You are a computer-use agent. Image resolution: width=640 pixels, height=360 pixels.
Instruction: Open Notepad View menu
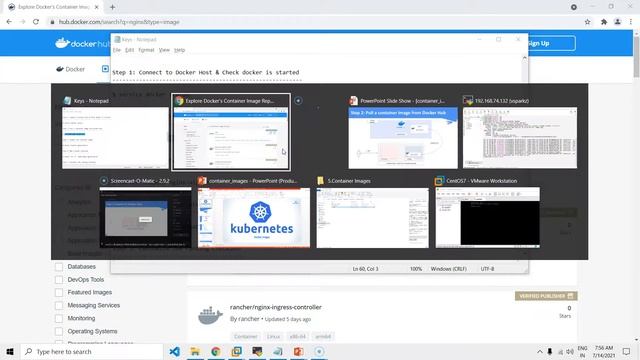point(164,50)
